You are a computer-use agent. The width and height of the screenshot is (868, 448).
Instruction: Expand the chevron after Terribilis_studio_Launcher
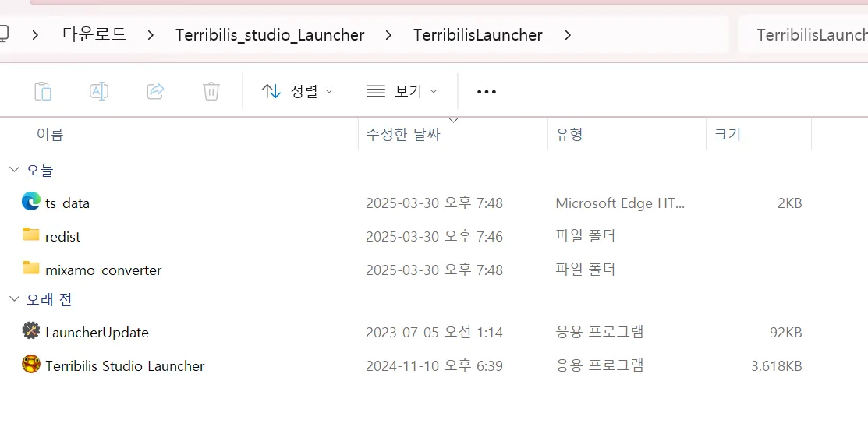click(388, 35)
